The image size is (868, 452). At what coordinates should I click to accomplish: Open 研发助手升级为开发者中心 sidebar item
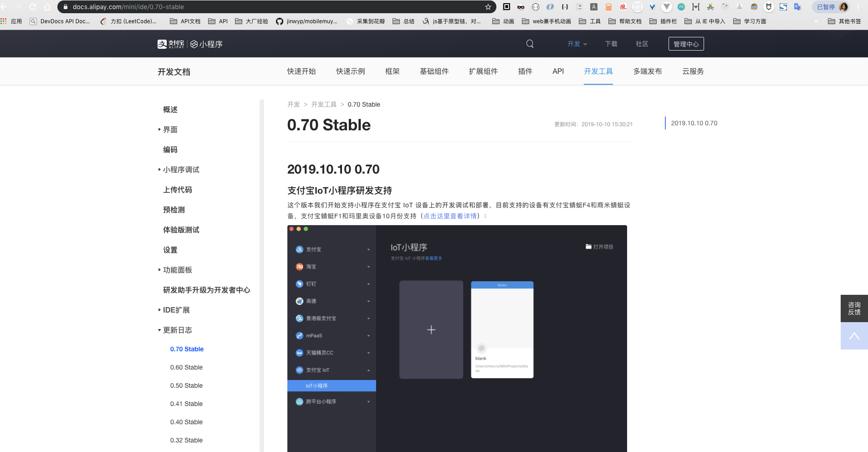207,290
